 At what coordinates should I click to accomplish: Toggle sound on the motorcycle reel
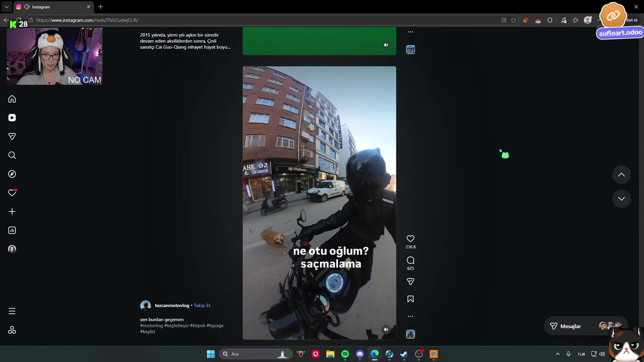[386, 330]
